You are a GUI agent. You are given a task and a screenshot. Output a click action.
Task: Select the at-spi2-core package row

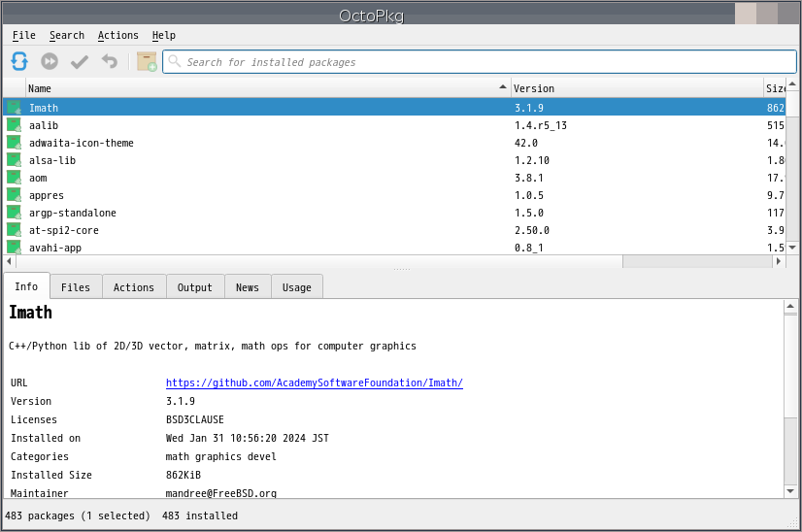click(x=394, y=230)
